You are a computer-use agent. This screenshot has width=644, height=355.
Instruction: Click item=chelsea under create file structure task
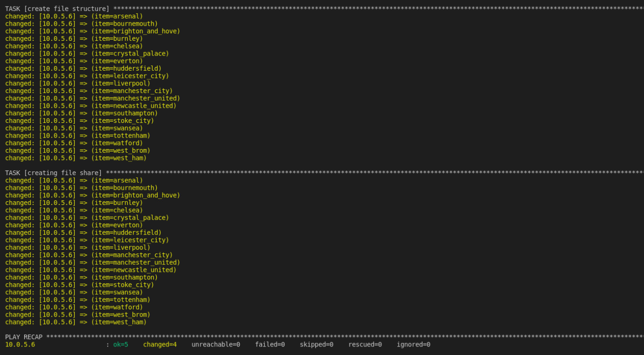pos(117,46)
